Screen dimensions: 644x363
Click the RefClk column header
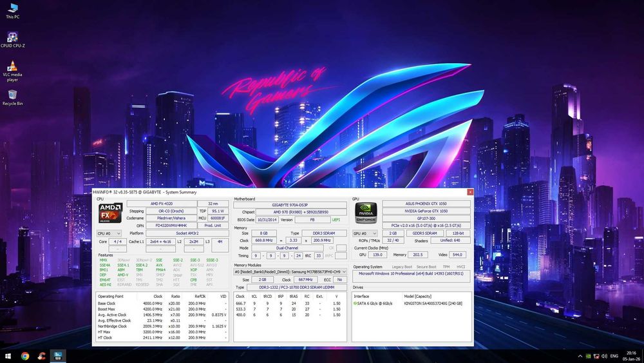coord(200,297)
